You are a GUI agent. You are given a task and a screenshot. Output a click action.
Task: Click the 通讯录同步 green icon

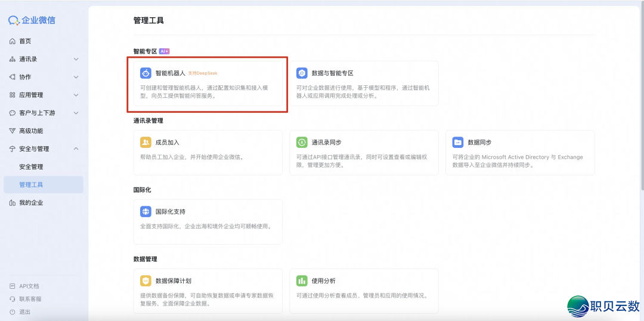click(302, 143)
